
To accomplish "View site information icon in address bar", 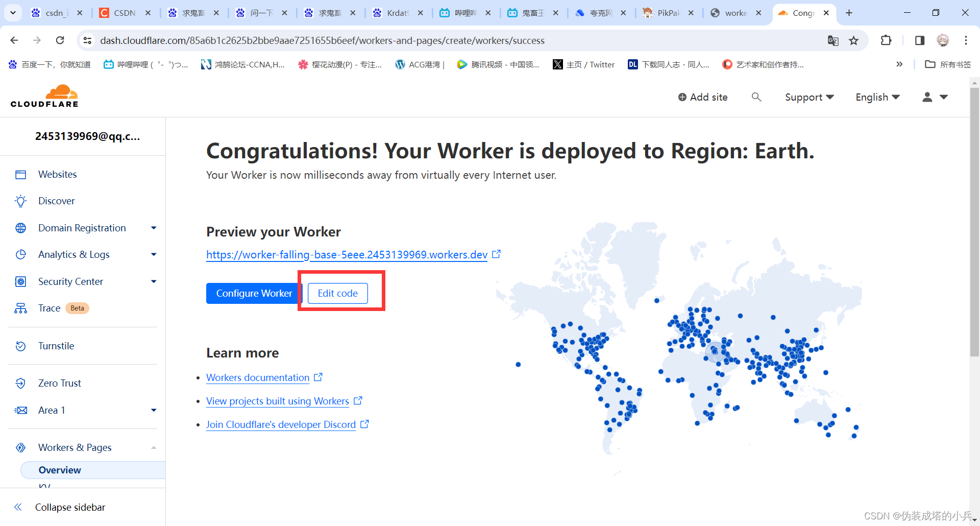I will tap(87, 40).
